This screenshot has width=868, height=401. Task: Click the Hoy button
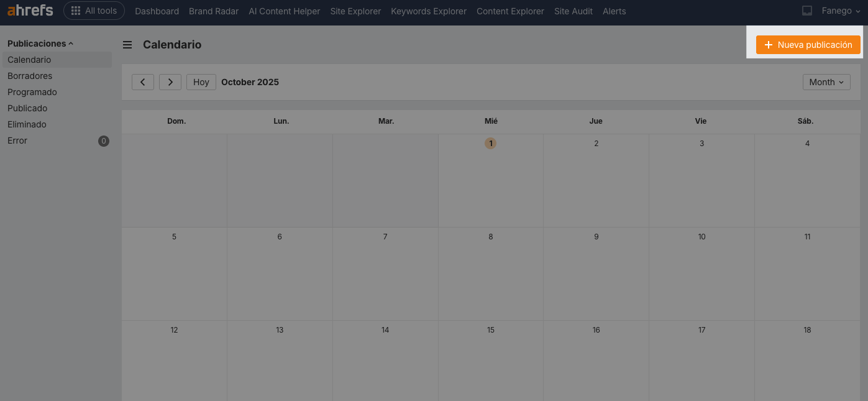pyautogui.click(x=201, y=82)
